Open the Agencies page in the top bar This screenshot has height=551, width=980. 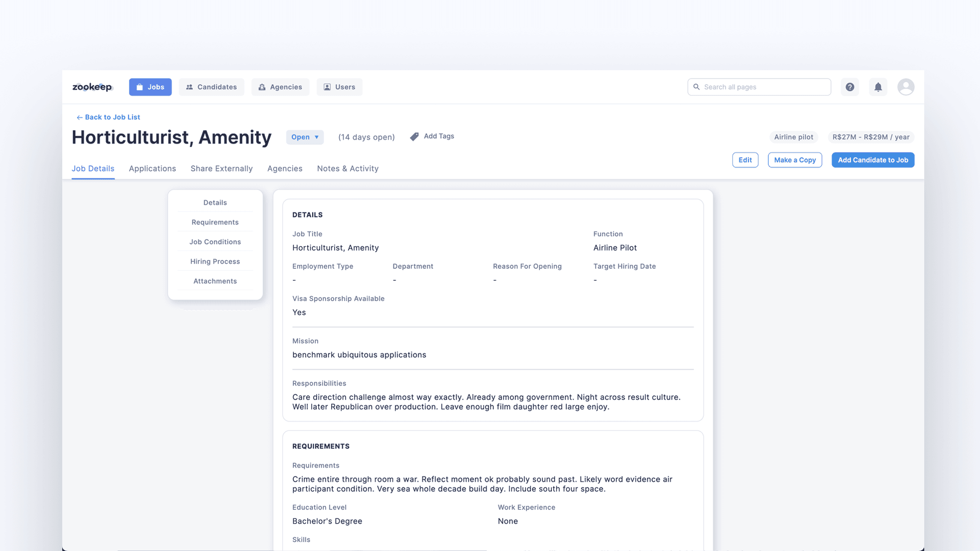pos(280,87)
